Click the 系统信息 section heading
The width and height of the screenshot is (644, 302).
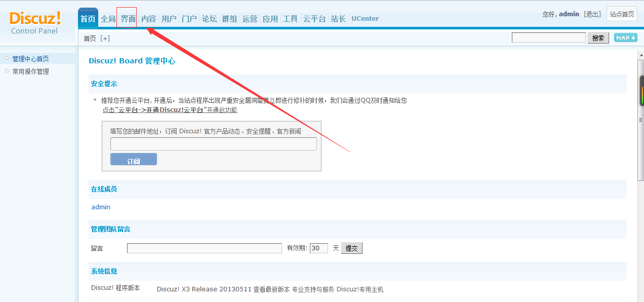104,271
